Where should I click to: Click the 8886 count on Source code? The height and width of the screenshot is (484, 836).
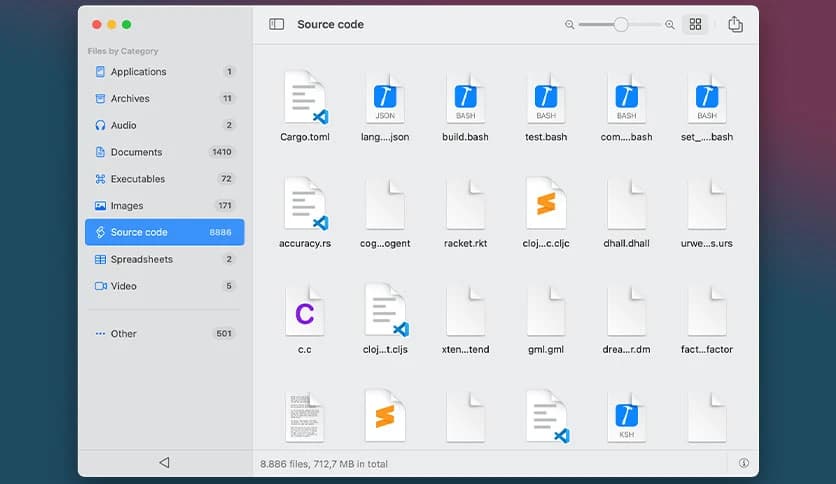pos(220,232)
